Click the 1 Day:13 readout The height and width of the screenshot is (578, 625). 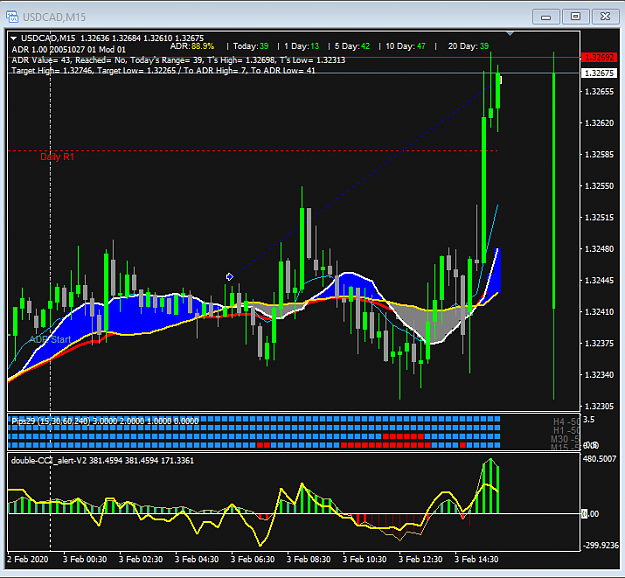coord(302,46)
